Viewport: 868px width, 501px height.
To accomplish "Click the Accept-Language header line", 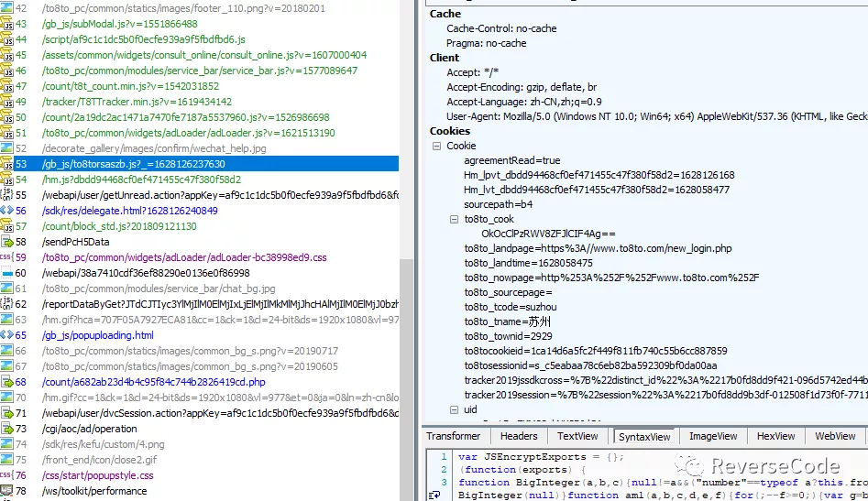I will click(523, 102).
